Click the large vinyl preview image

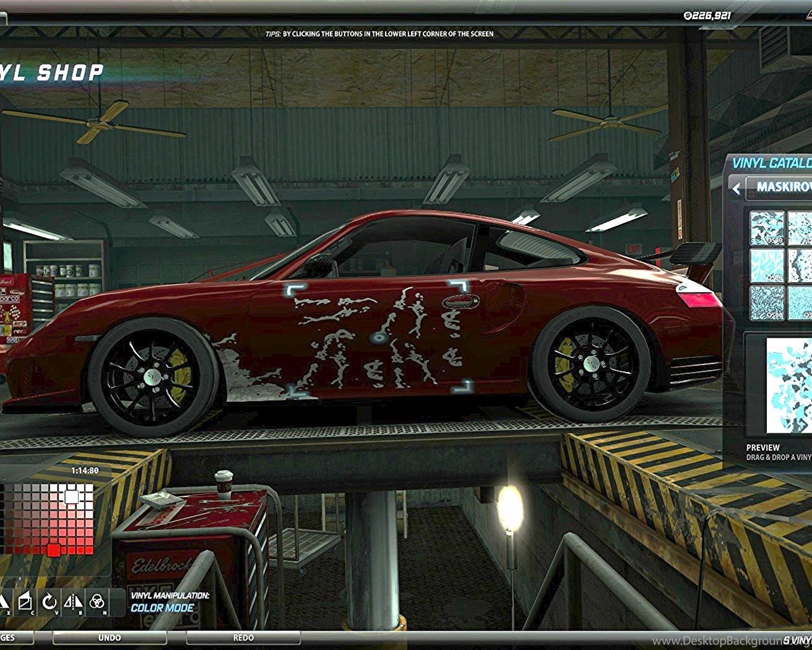[789, 385]
